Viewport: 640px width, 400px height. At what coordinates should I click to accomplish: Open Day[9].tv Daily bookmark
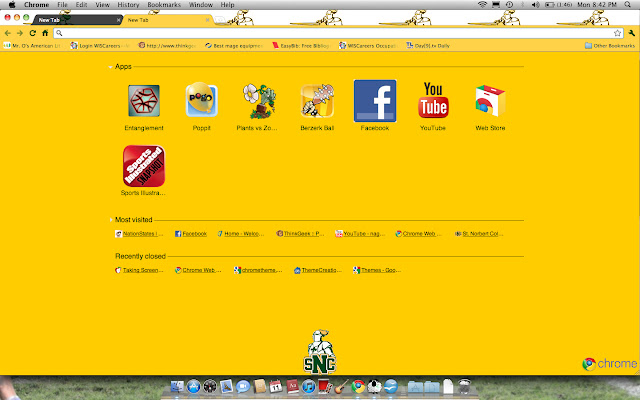tap(428, 46)
